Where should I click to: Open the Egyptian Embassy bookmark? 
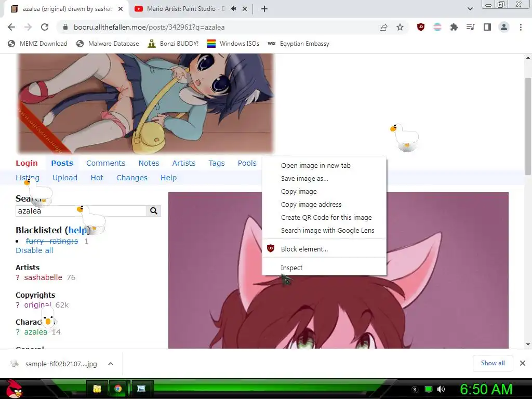(x=299, y=44)
